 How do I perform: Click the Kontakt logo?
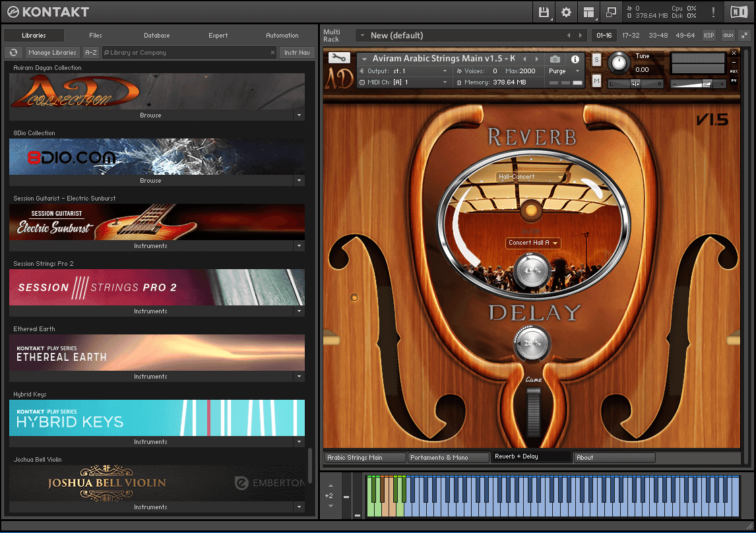point(48,12)
